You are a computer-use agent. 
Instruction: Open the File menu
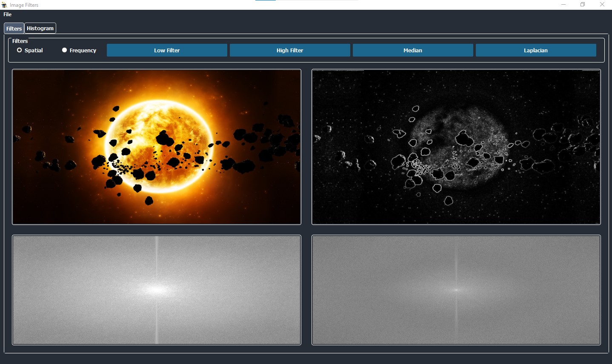8,14
